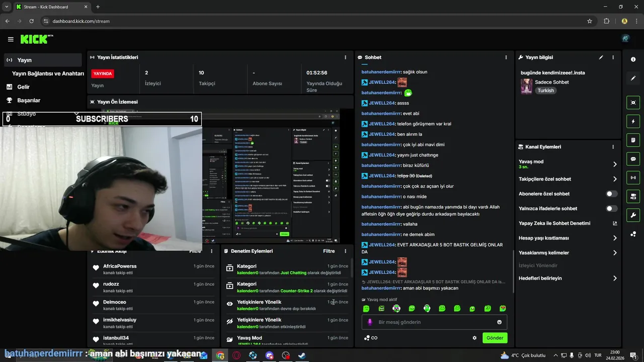Click the pencil icon in right sidebar
The width and height of the screenshot is (644, 362).
[x=633, y=78]
